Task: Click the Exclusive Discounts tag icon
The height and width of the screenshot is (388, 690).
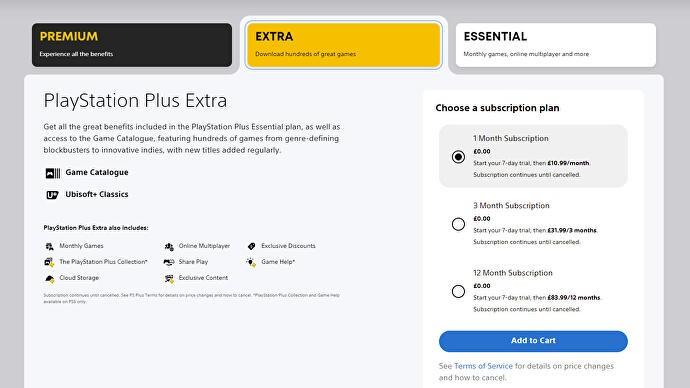Action: coord(251,246)
